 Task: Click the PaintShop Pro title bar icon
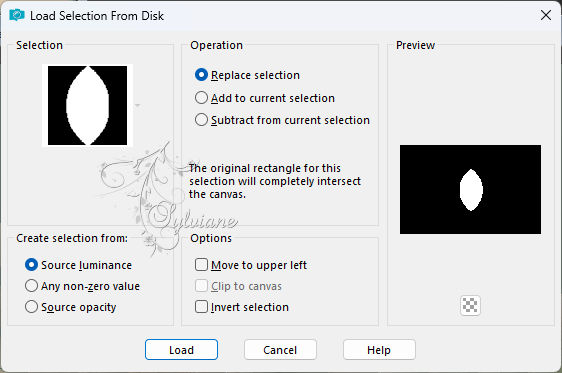pos(16,15)
